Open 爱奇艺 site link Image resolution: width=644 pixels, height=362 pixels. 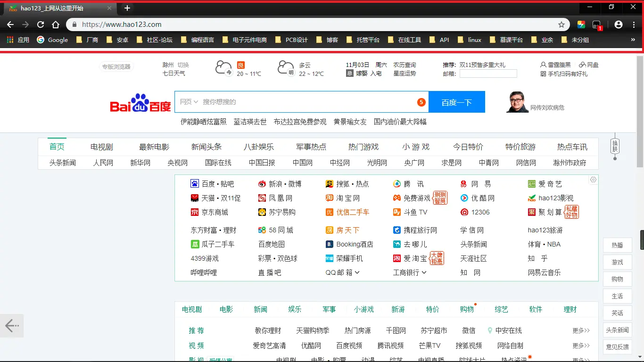coord(545,184)
